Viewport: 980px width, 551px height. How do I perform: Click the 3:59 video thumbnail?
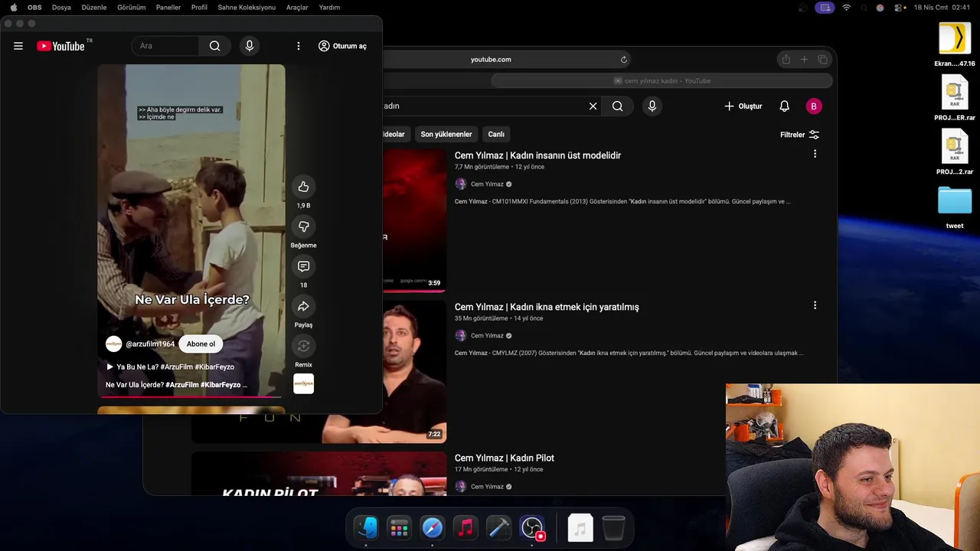(414, 220)
